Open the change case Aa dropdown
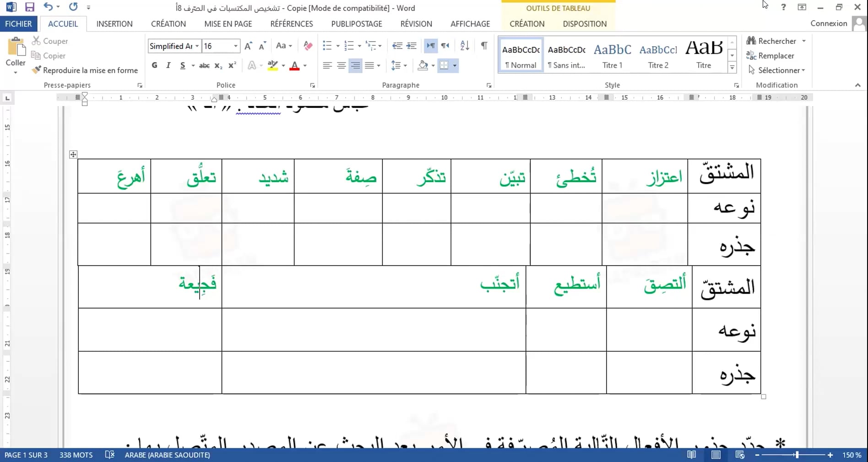Screen dimensions: 868x462 click(x=284, y=46)
